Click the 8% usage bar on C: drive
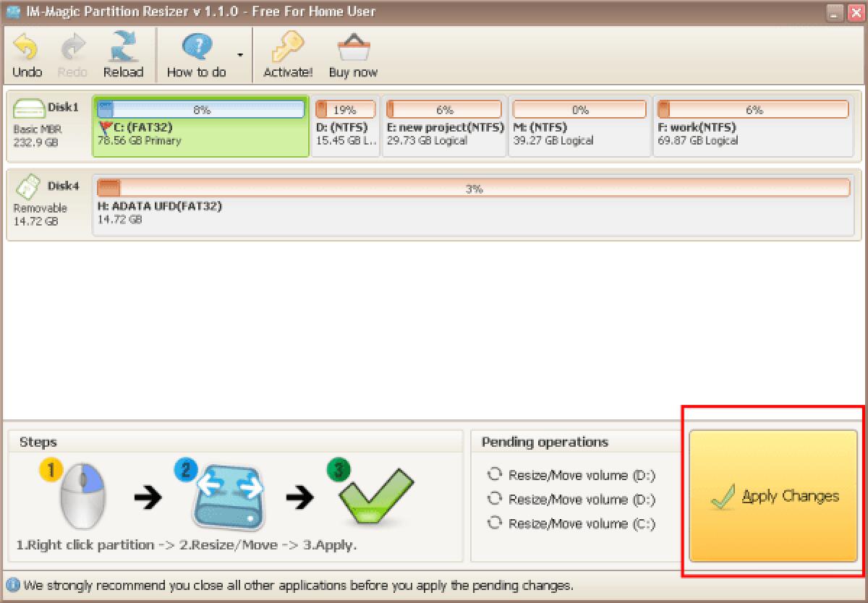This screenshot has width=868, height=603. coord(205,108)
